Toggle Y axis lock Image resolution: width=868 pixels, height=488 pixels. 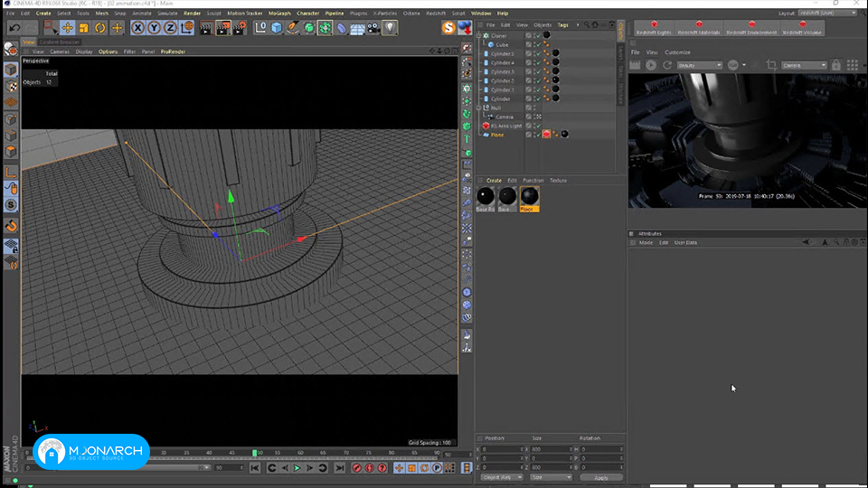(154, 28)
